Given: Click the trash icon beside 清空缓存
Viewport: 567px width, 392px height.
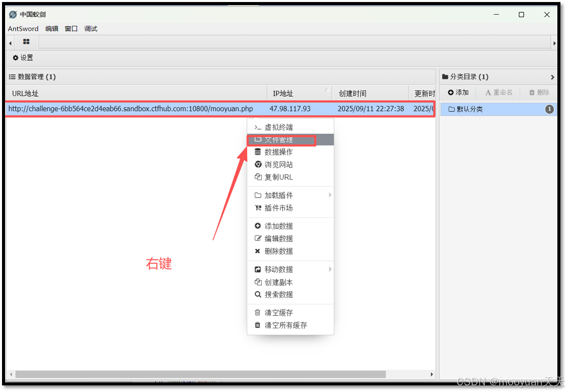Looking at the screenshot, I should pos(257,312).
